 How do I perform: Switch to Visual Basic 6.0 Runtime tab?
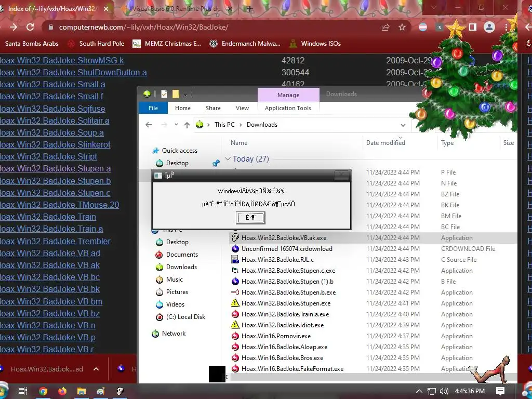coord(177,9)
